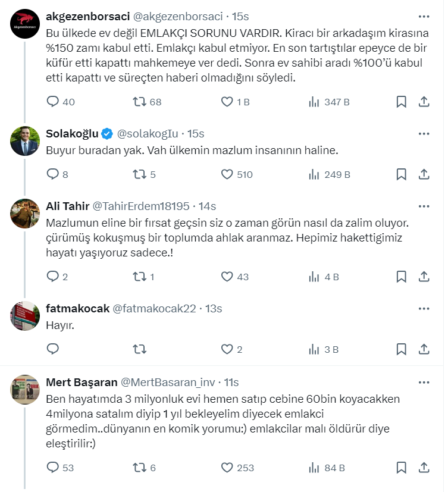View analytics on Ali Tahir's tweet
448x492 pixels.
point(314,277)
